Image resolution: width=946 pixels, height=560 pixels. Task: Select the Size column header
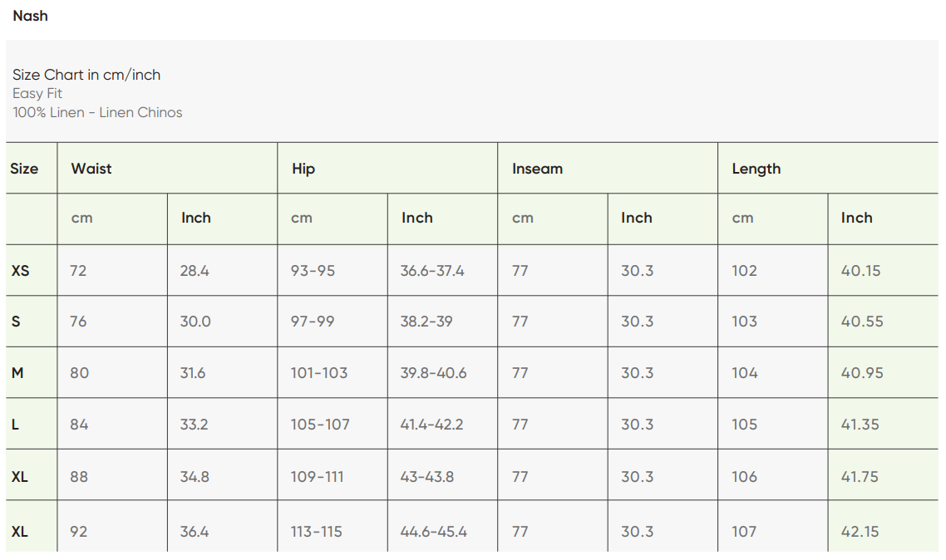click(24, 169)
